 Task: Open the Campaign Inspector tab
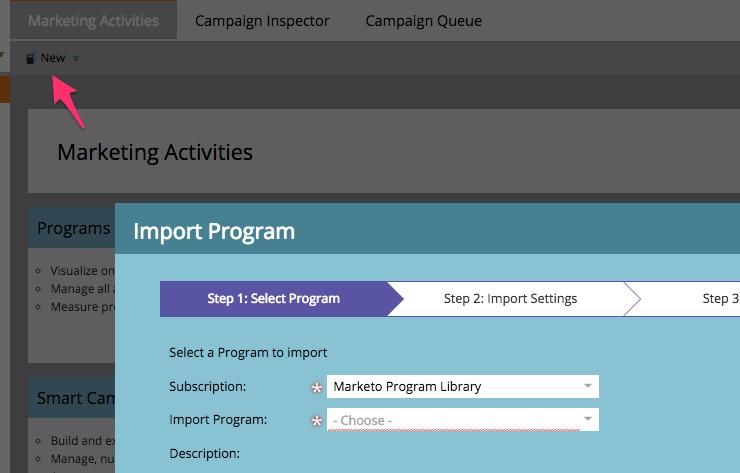coord(262,20)
